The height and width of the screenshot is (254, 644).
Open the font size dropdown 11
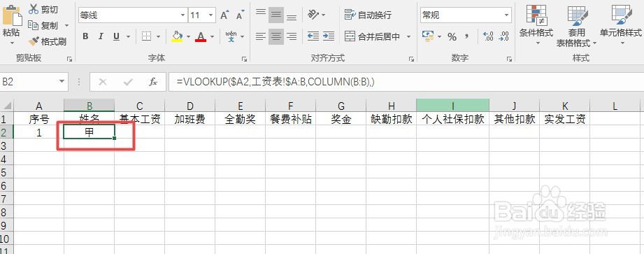pos(211,15)
